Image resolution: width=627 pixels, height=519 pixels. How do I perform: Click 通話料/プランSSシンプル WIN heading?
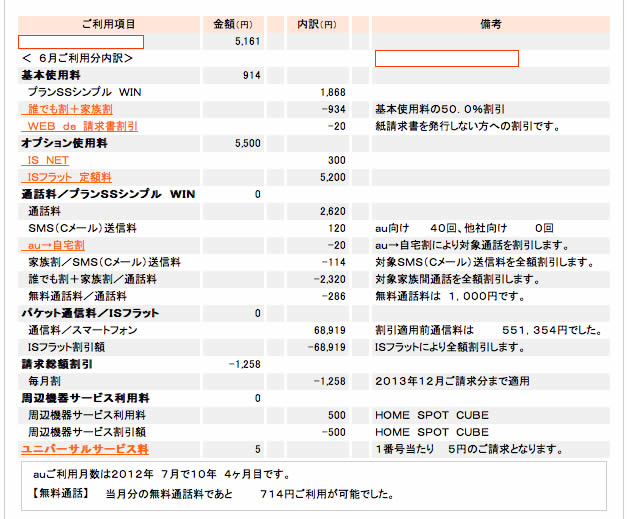[x=108, y=194]
